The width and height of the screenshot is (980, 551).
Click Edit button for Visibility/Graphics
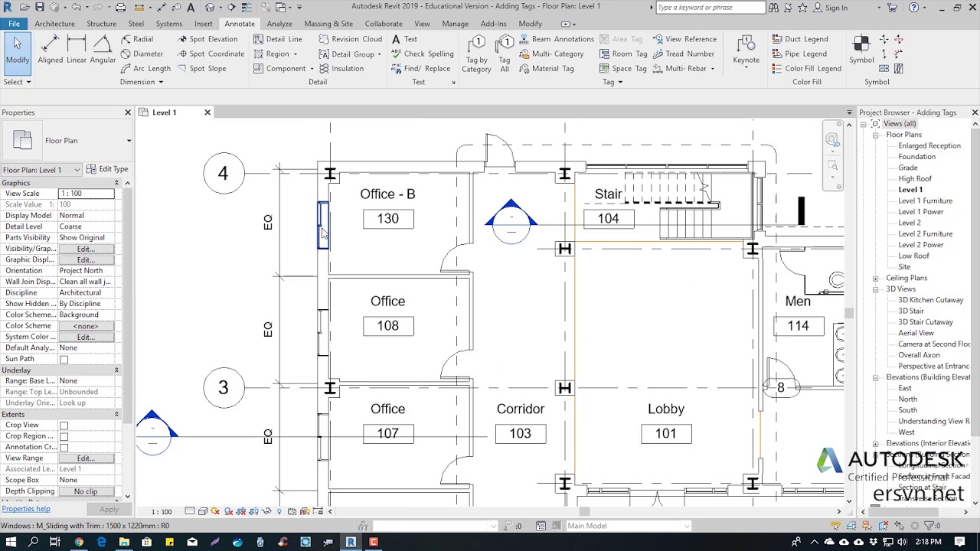(85, 249)
